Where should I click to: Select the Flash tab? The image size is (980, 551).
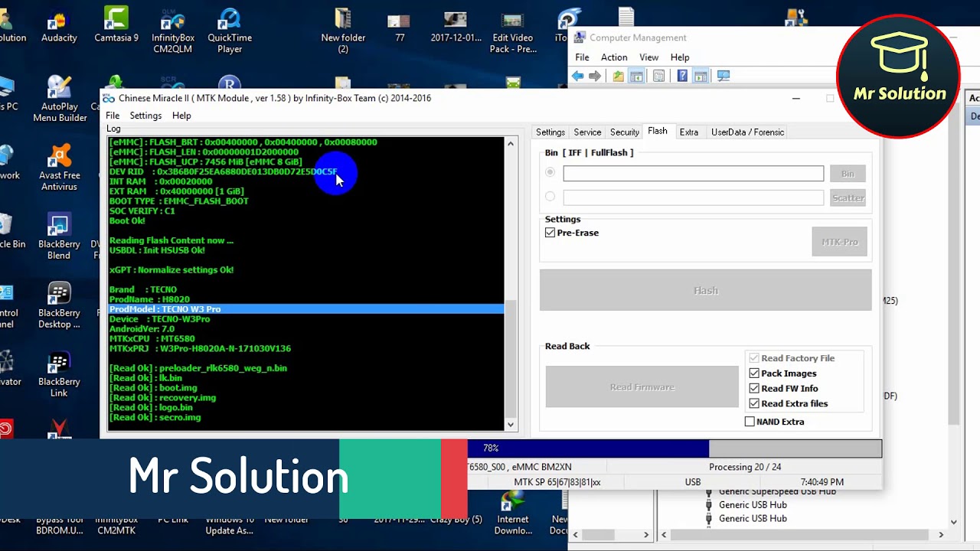click(x=658, y=132)
